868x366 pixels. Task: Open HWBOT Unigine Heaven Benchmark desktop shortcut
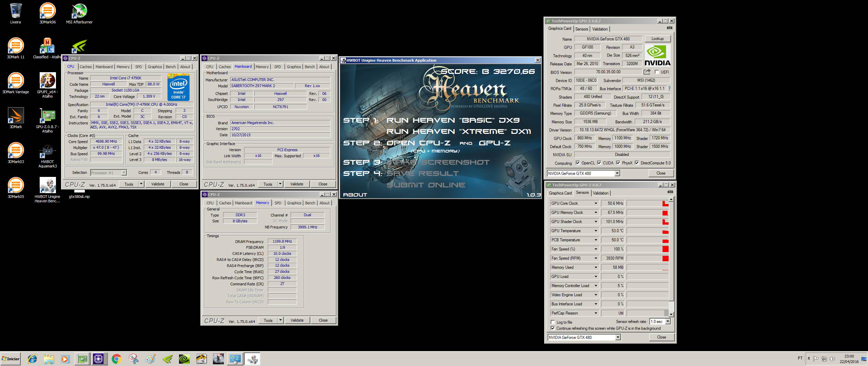[47, 190]
